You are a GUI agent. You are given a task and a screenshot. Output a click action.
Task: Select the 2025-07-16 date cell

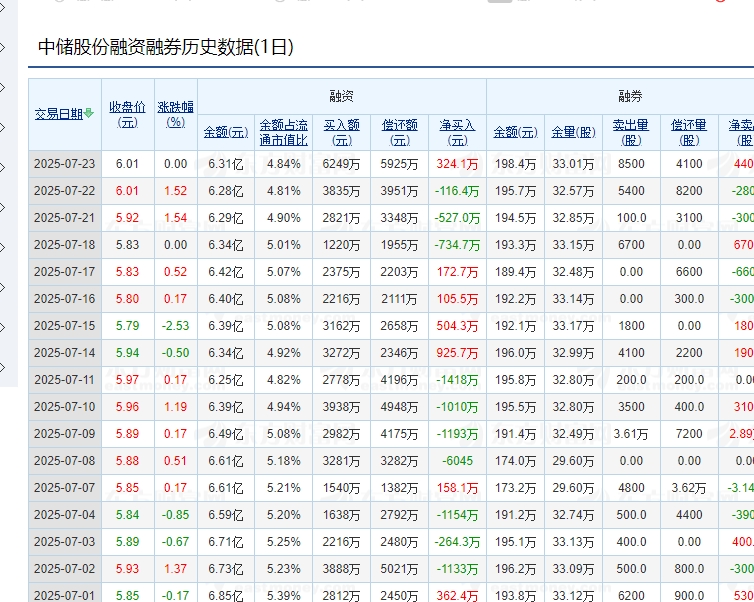coord(64,299)
